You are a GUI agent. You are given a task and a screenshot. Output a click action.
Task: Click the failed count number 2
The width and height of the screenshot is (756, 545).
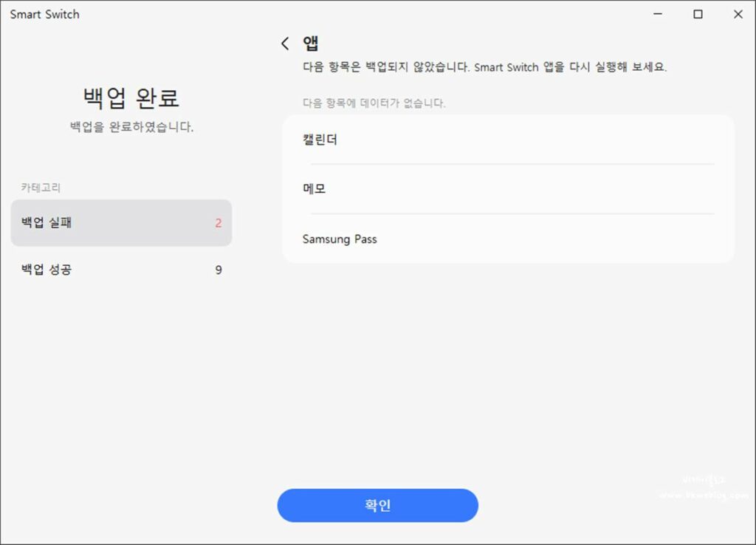[219, 223]
